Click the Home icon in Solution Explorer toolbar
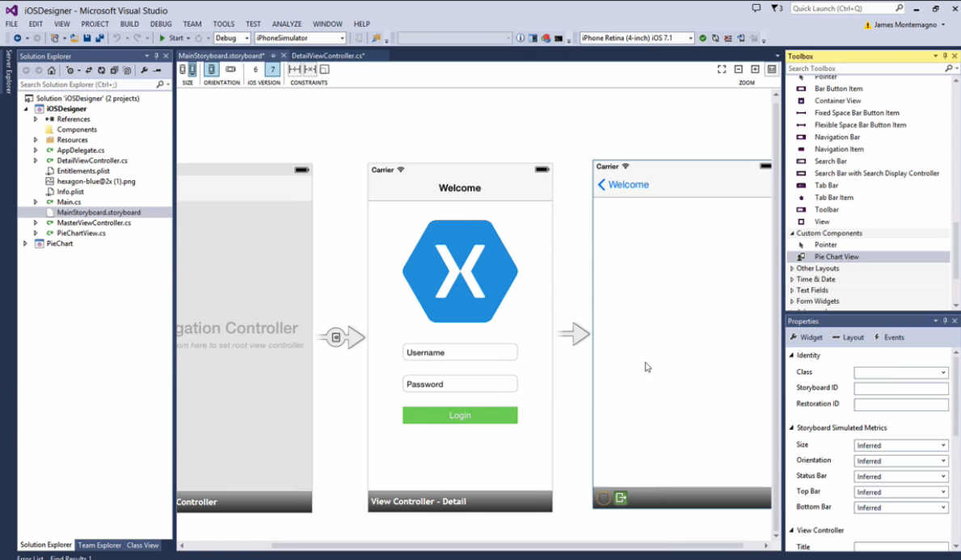 (52, 70)
